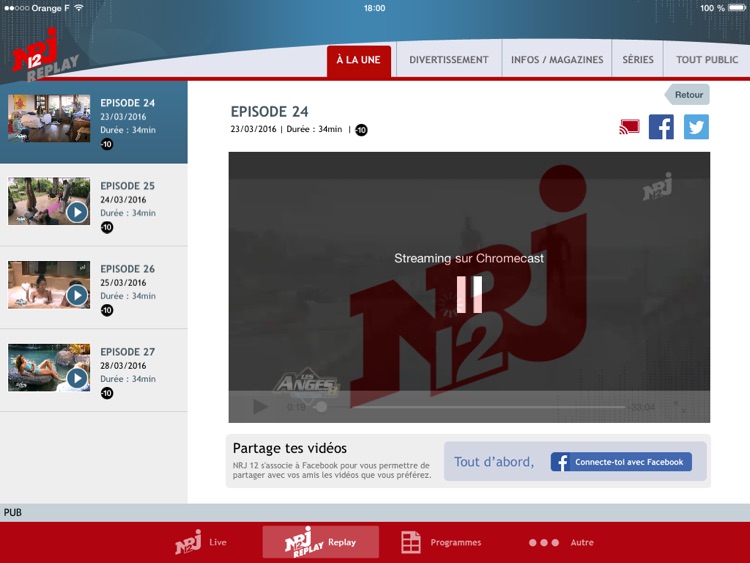Open the SÉRIES tab
Screen dimensions: 750x563
pyautogui.click(x=638, y=60)
